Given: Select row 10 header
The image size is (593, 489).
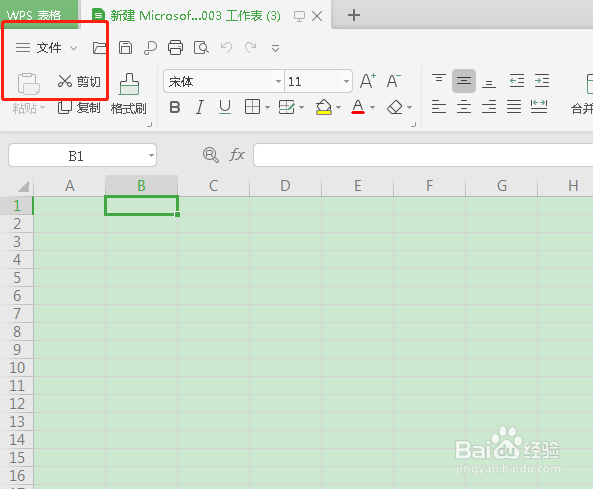Looking at the screenshot, I should pos(17,368).
